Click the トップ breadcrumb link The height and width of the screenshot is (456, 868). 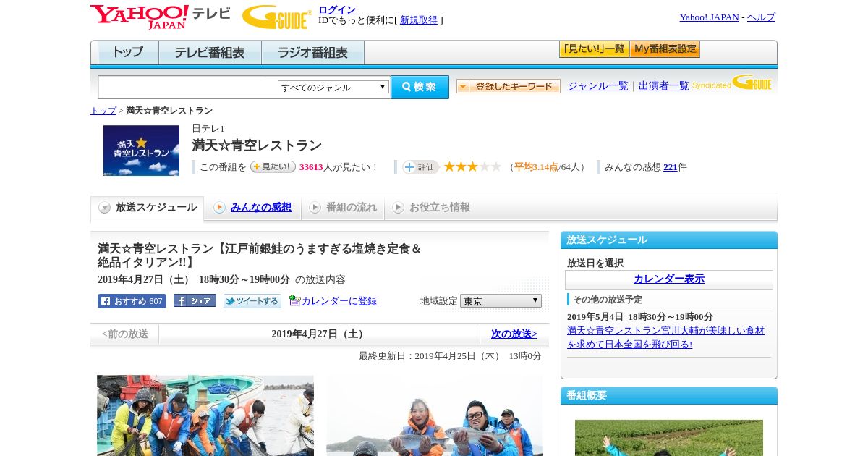coord(103,111)
